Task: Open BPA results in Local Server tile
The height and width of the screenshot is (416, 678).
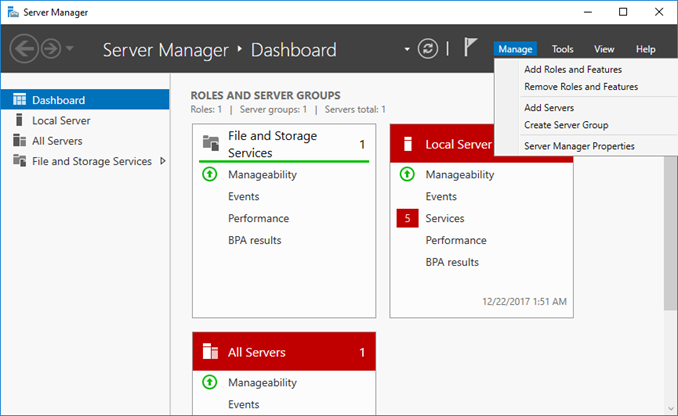Action: pos(452,262)
